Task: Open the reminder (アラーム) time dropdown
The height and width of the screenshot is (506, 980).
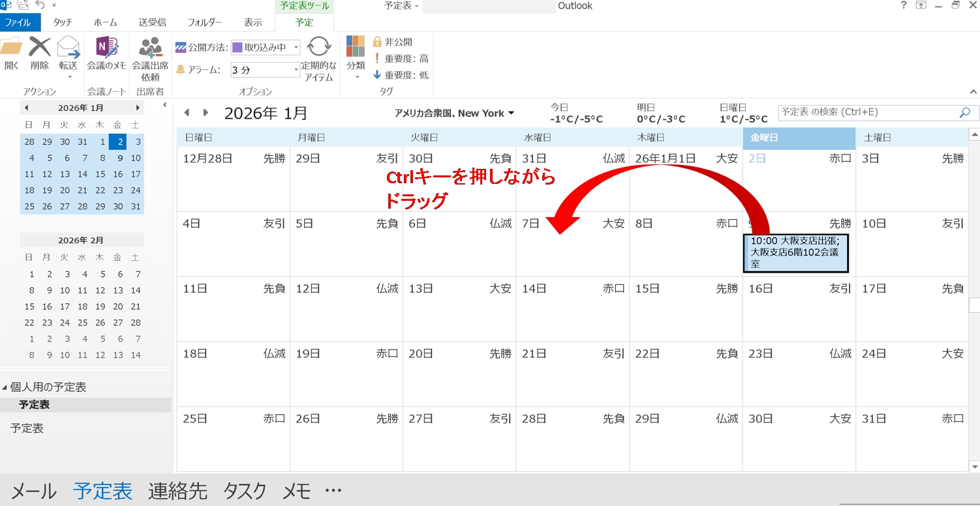Action: tap(296, 70)
